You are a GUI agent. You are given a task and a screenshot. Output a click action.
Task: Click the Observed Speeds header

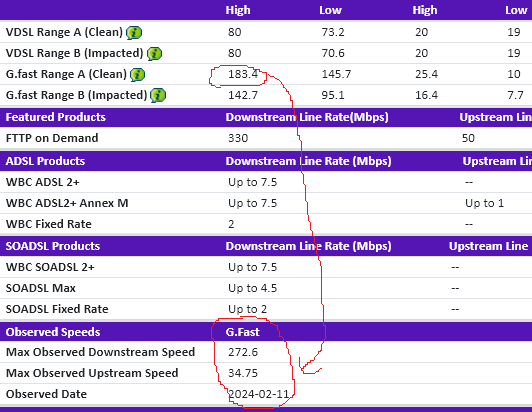[x=53, y=332]
